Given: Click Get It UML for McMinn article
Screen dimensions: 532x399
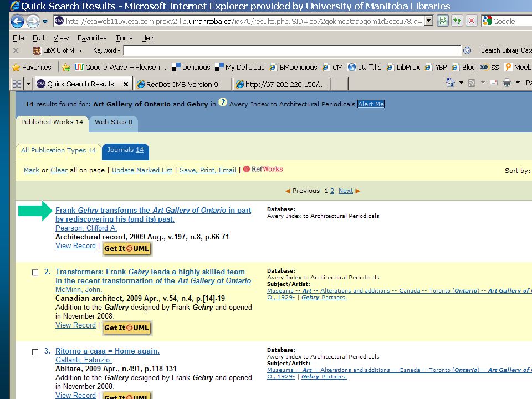Looking at the screenshot, I should coord(126,328).
